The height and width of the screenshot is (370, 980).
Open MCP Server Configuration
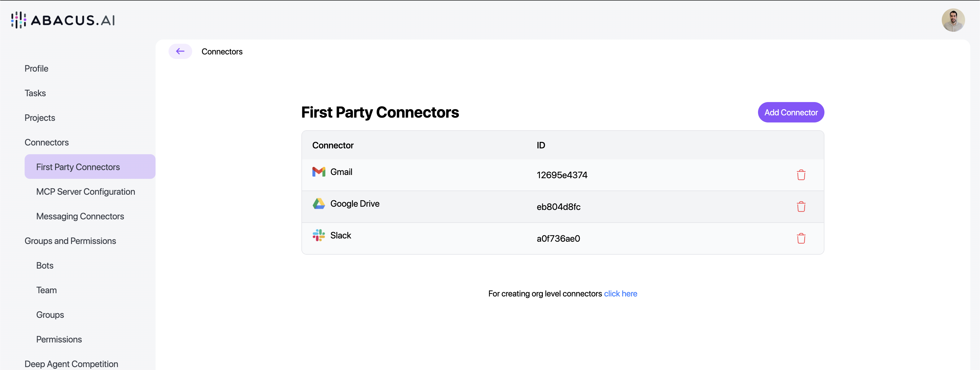tap(85, 192)
